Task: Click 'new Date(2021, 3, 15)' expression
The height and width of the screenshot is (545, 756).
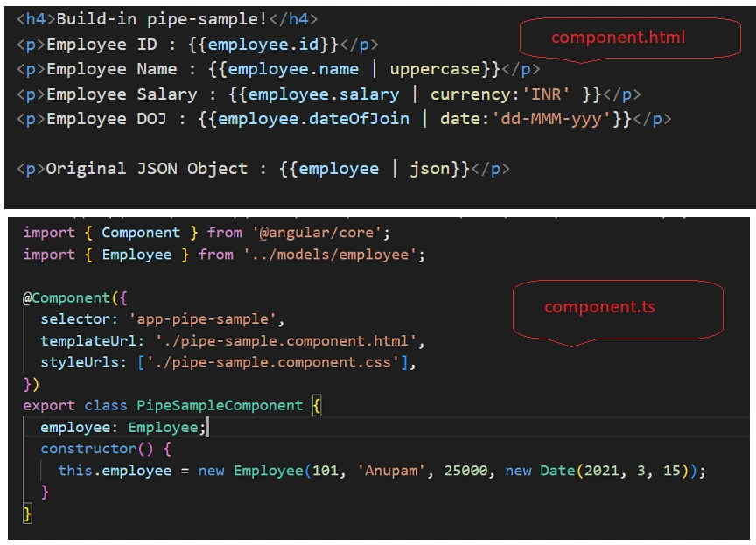Action: pos(597,471)
